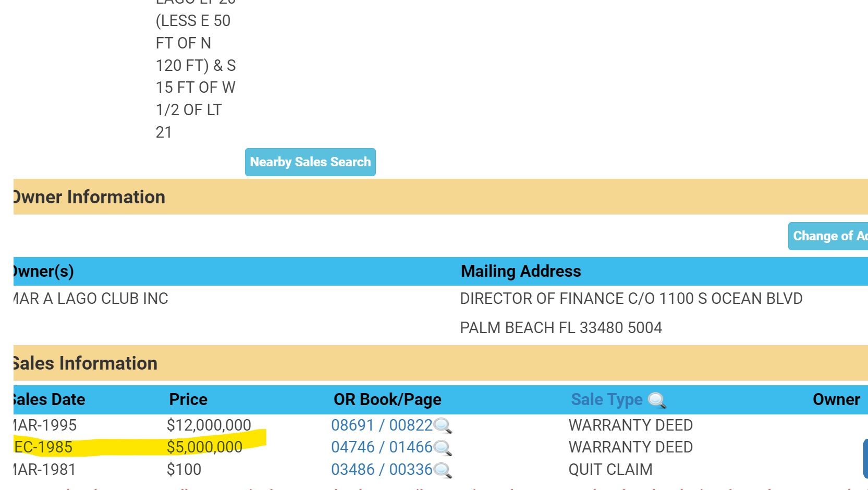This screenshot has width=868, height=490.
Task: Click magnifier icon beside 03486 / 00336
Action: pos(443,470)
